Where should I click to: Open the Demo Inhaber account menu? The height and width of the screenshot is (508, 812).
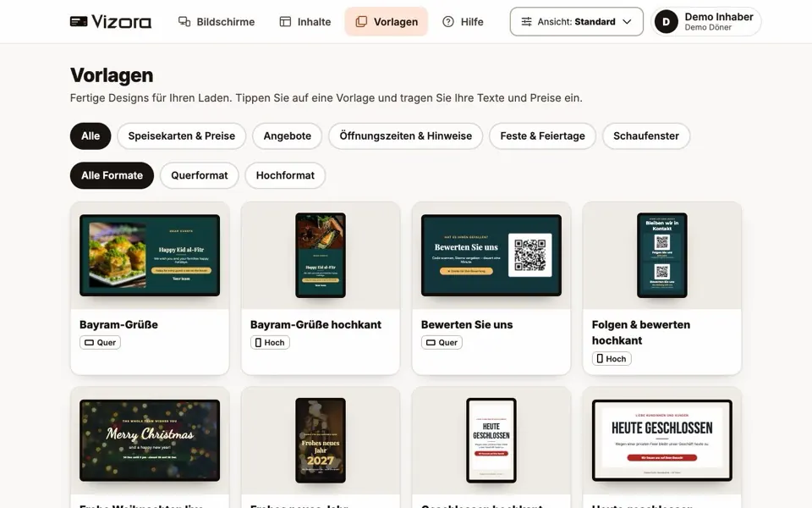click(705, 22)
